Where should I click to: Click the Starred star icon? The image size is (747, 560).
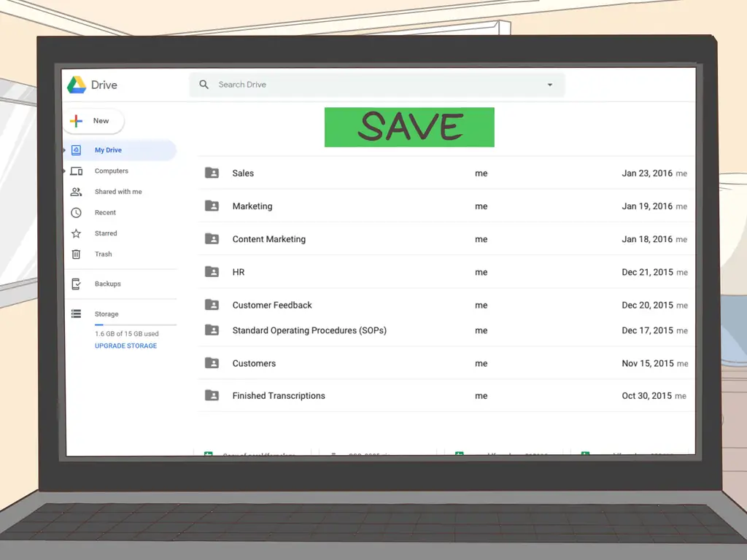(x=76, y=233)
